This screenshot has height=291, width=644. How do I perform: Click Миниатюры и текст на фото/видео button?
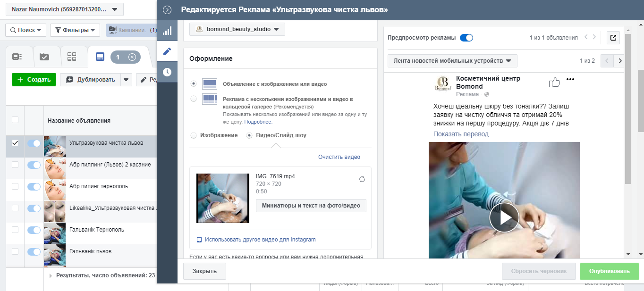coord(311,206)
